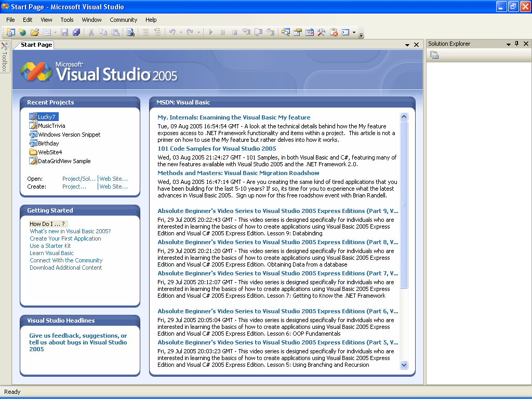Open '101 Code Samples for Visual Studio 2005'
Screen dimensions: 532x399
217,149
